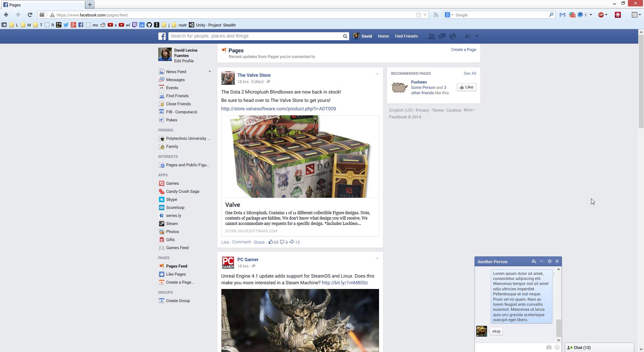This screenshot has height=352, width=644.
Task: Close the Another Person chat window
Action: pos(557,261)
